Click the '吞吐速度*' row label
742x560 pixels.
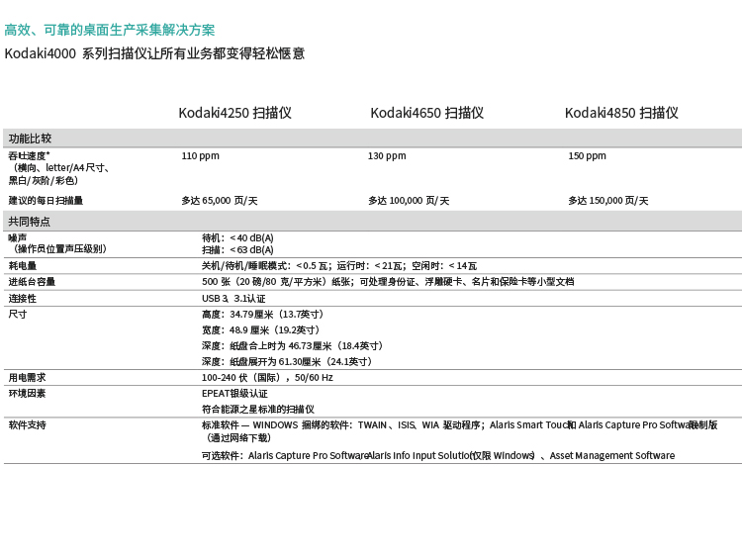[30, 155]
